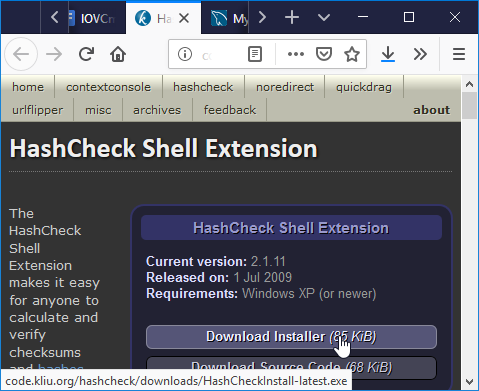Click scrollbar down arrow
Viewport: 479px width, 391px height.
click(x=470, y=381)
